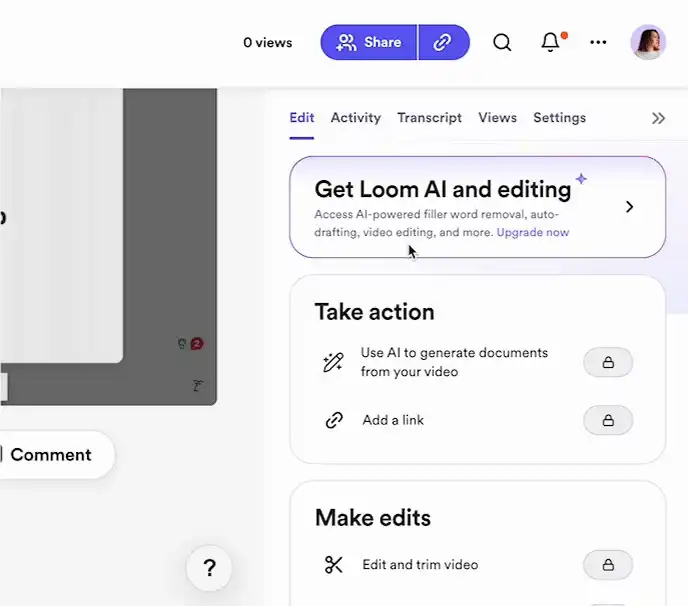Click the search magnifier icon
The width and height of the screenshot is (688, 606).
[x=502, y=42]
